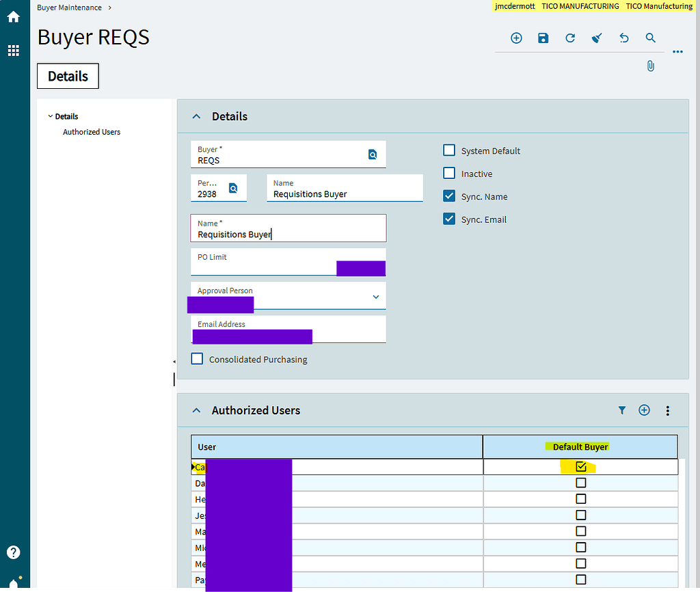
Task: Open the attachments paperclip icon
Action: tap(650, 66)
